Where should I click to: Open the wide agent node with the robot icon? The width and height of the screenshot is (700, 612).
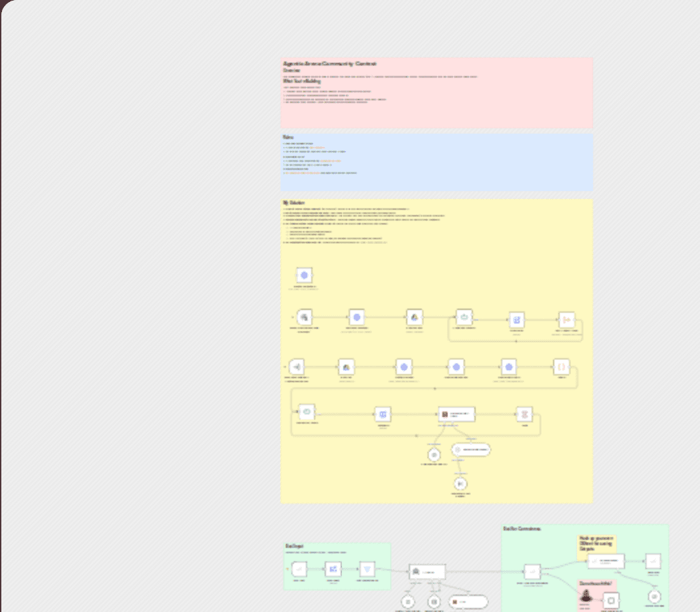427,572
